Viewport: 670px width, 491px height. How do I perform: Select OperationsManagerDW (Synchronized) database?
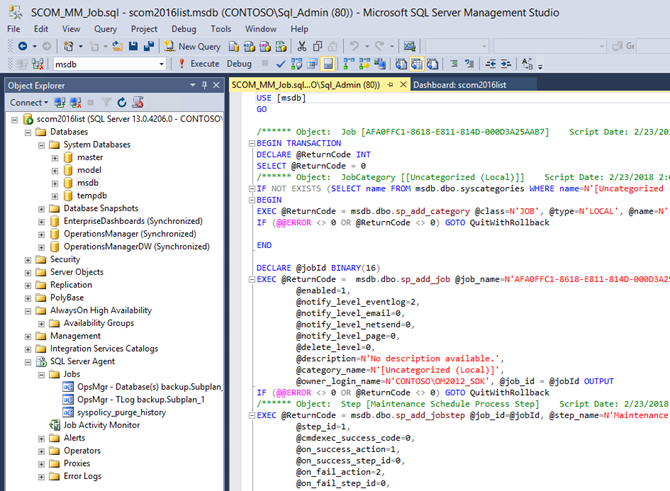tap(136, 246)
